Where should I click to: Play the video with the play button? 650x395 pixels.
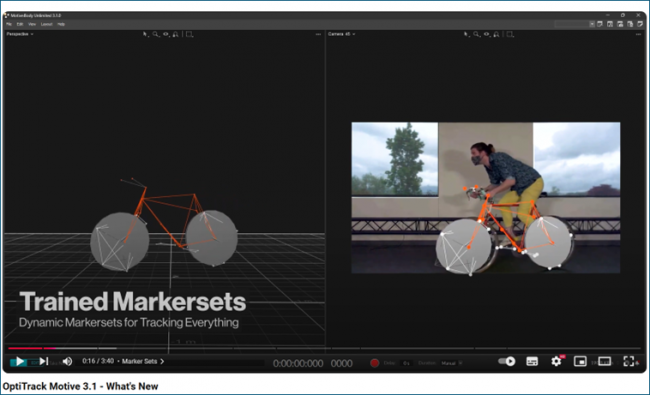point(19,361)
